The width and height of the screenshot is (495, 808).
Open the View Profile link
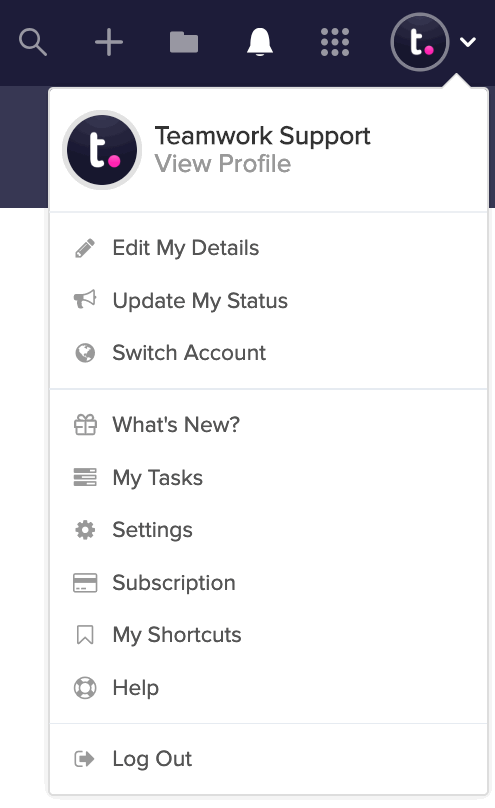223,164
